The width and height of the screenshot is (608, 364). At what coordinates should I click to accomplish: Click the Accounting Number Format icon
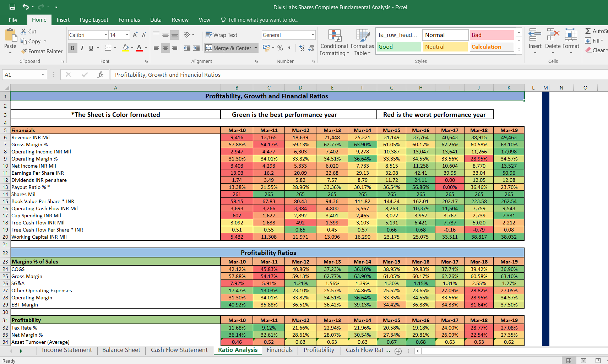[266, 48]
